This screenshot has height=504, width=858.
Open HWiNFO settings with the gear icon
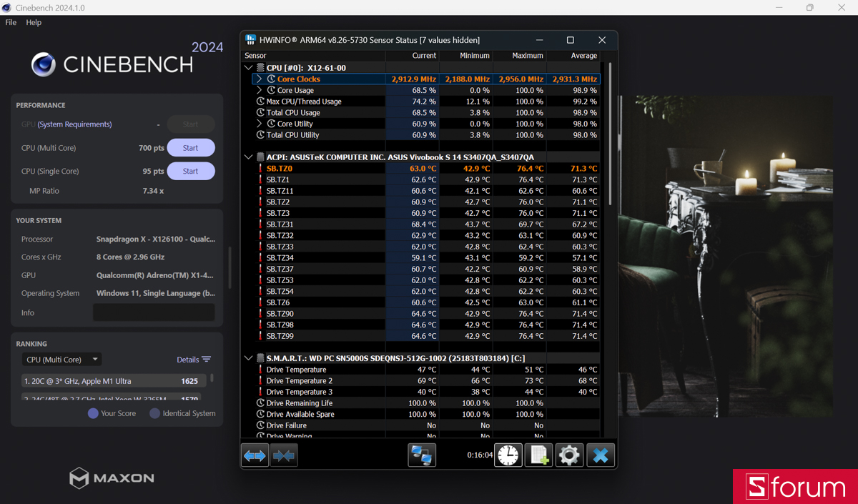(569, 455)
